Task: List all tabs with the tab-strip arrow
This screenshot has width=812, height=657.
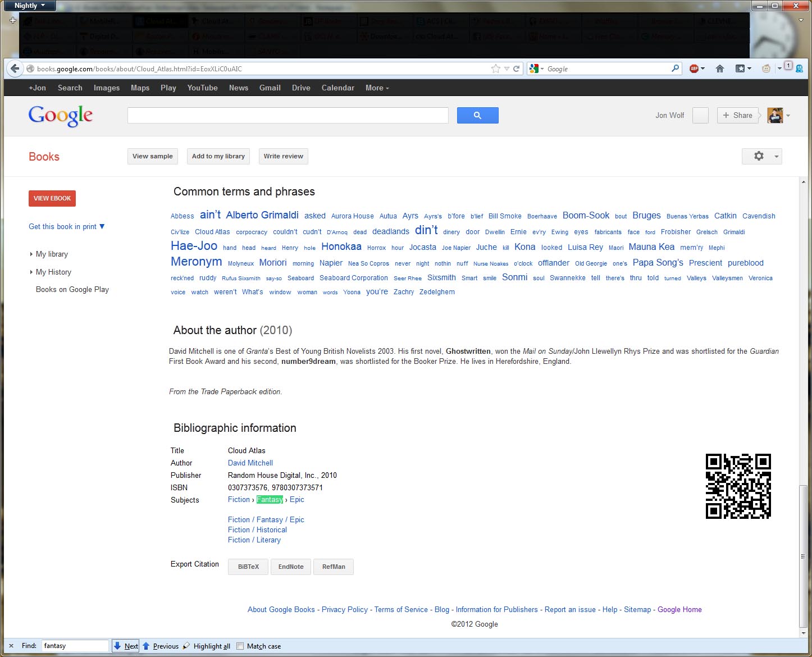Action: click(x=801, y=20)
